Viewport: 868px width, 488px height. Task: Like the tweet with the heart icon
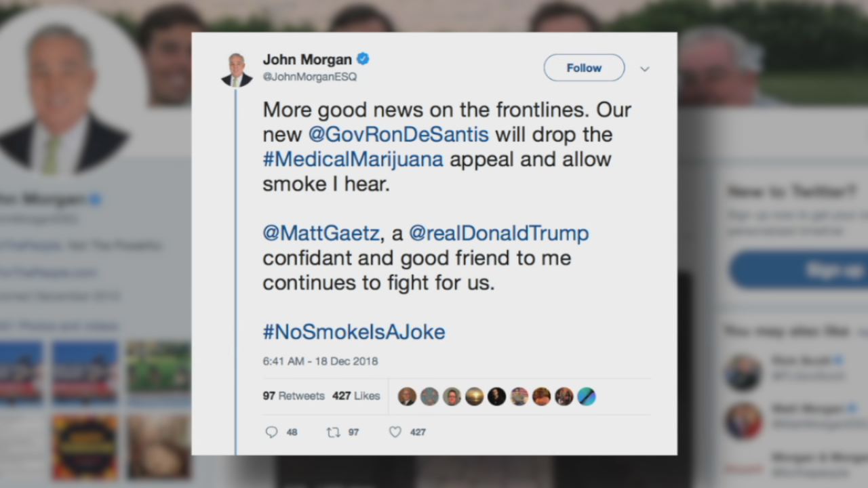395,432
